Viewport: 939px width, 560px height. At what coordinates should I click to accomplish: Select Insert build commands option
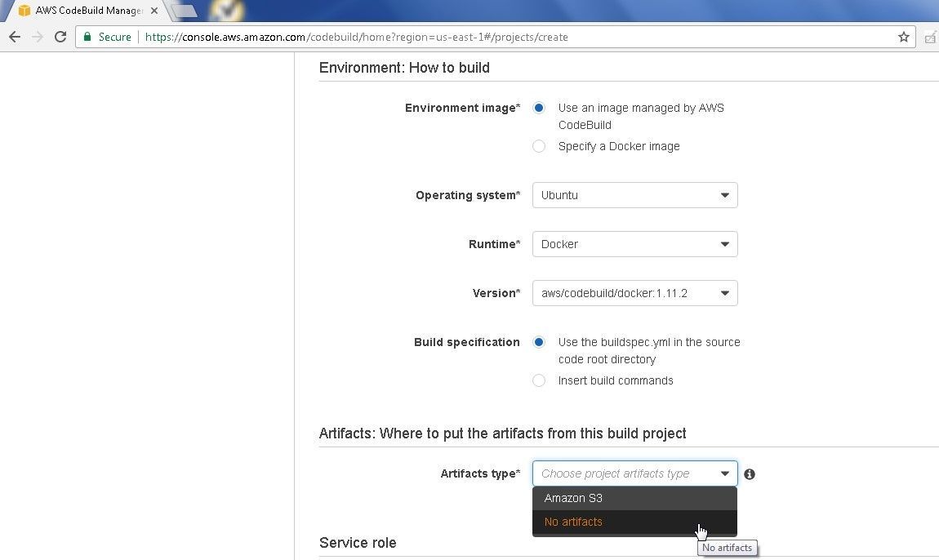pos(539,380)
